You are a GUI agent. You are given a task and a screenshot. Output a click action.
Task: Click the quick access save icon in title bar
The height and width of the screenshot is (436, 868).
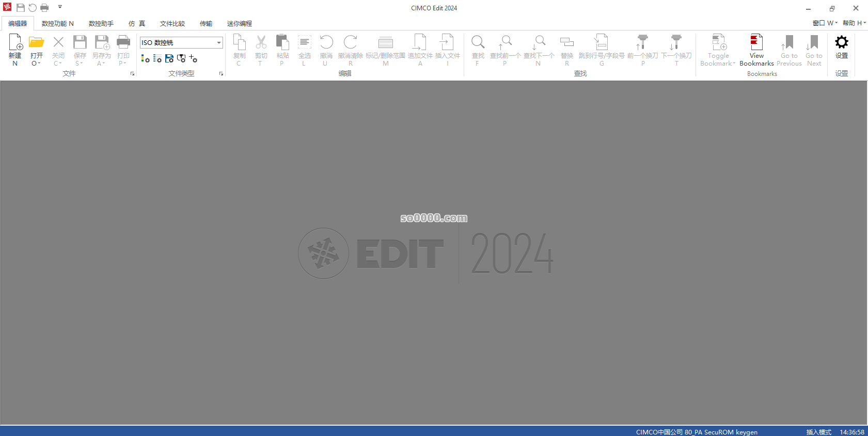click(x=21, y=8)
